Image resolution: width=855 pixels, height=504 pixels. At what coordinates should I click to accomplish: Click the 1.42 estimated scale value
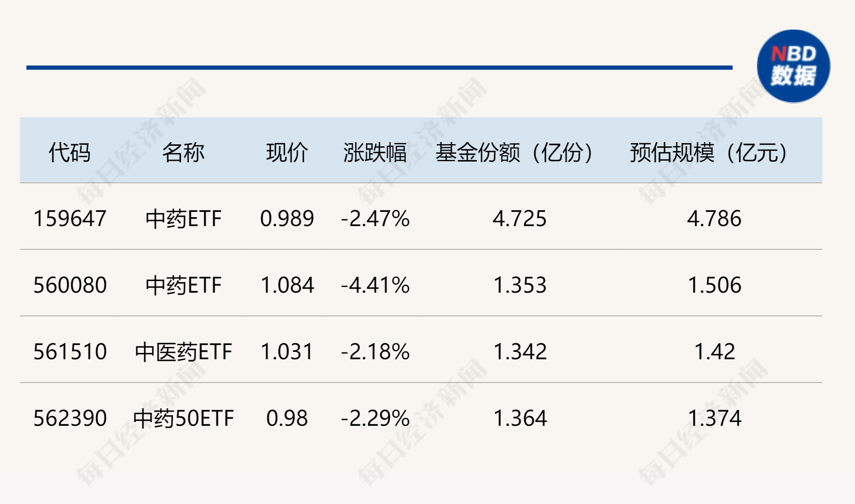[x=714, y=352]
